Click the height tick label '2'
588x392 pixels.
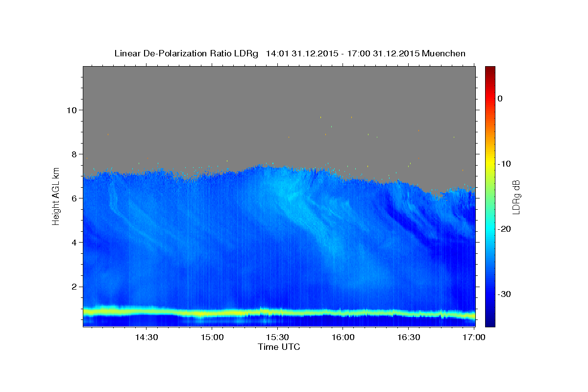tap(75, 287)
